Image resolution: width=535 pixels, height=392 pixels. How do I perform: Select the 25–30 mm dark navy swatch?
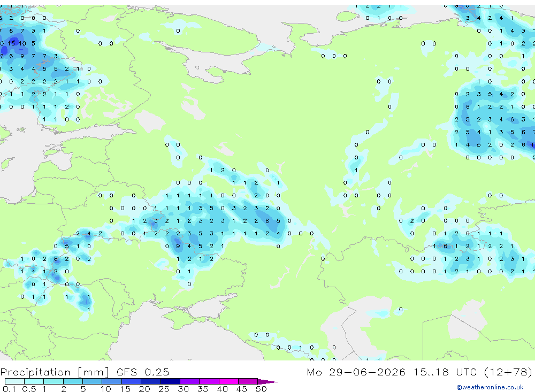click(x=170, y=381)
